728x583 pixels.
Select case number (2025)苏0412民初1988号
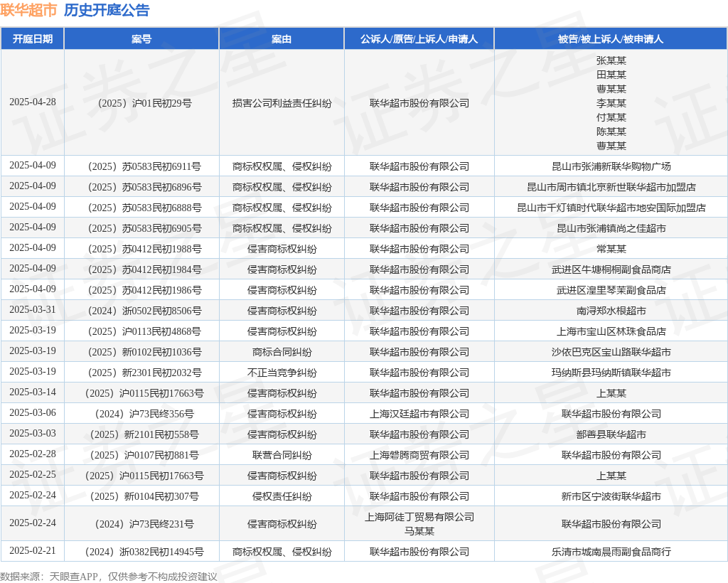145,249
